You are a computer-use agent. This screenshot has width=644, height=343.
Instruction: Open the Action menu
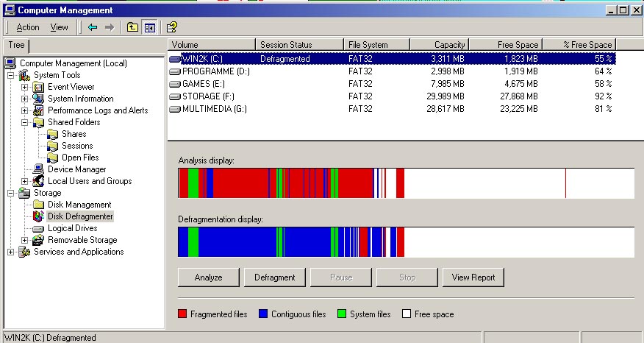click(28, 27)
